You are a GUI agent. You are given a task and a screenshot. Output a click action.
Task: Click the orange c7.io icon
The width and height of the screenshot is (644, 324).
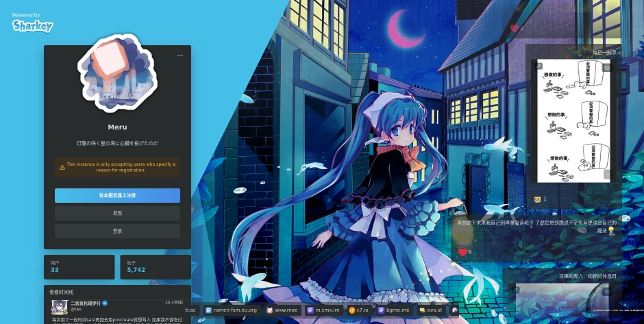[352, 310]
